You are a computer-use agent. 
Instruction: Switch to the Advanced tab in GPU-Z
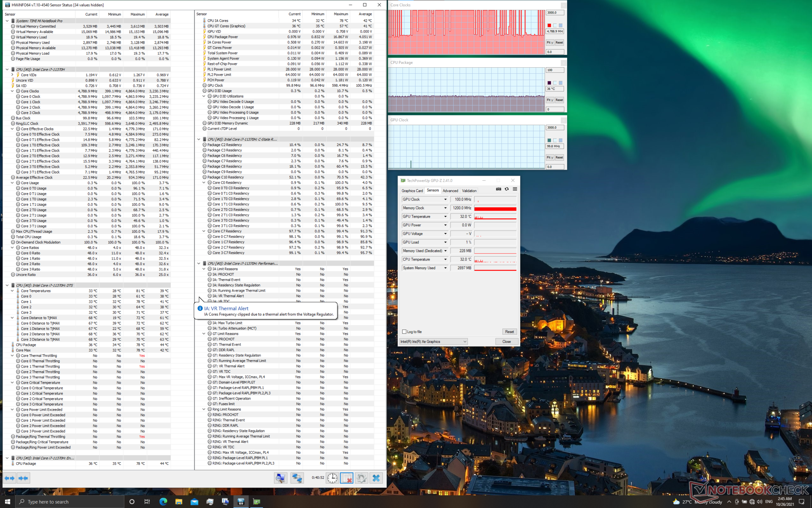[450, 191]
